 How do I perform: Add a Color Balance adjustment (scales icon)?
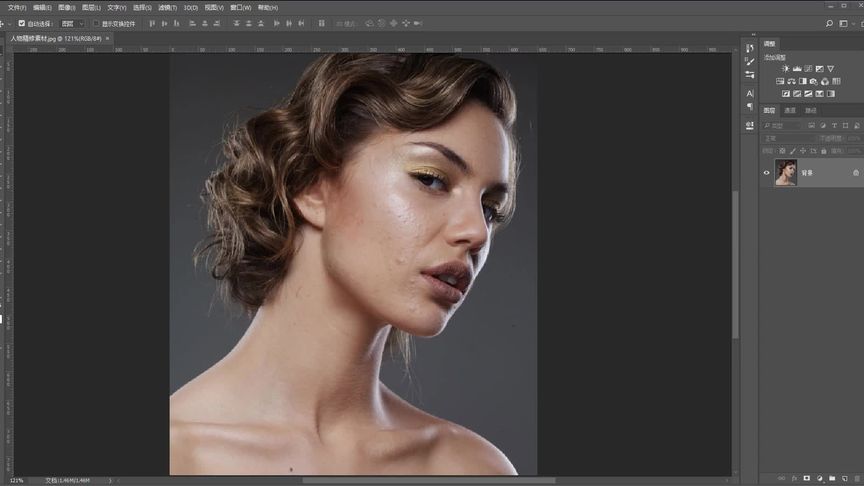pos(791,82)
